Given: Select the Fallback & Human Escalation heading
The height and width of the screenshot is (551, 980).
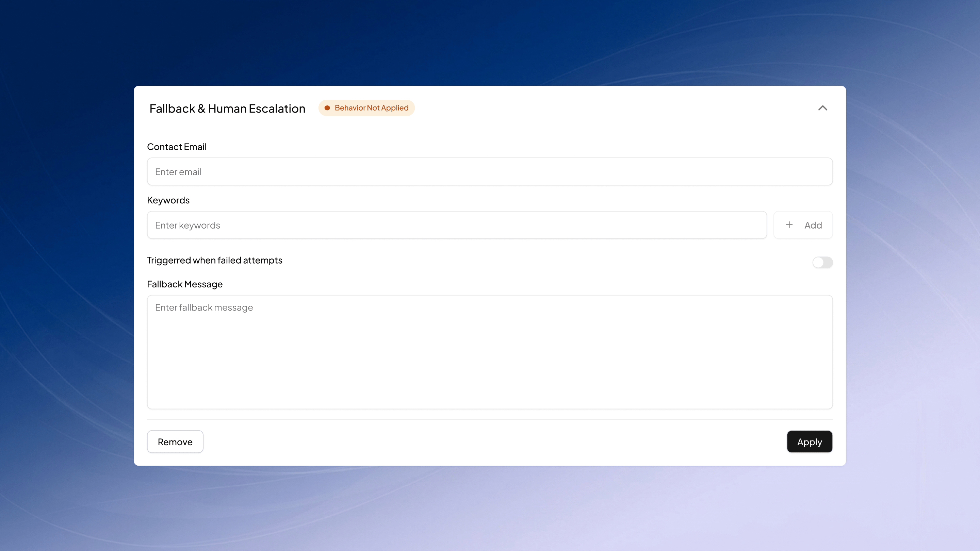Looking at the screenshot, I should click(227, 109).
